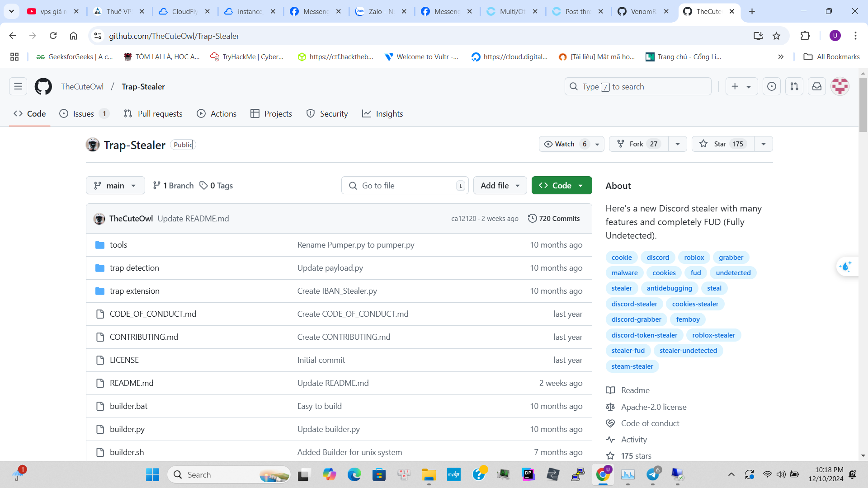Bookmark this page with the star icon
Image resolution: width=868 pixels, height=488 pixels.
coord(776,36)
